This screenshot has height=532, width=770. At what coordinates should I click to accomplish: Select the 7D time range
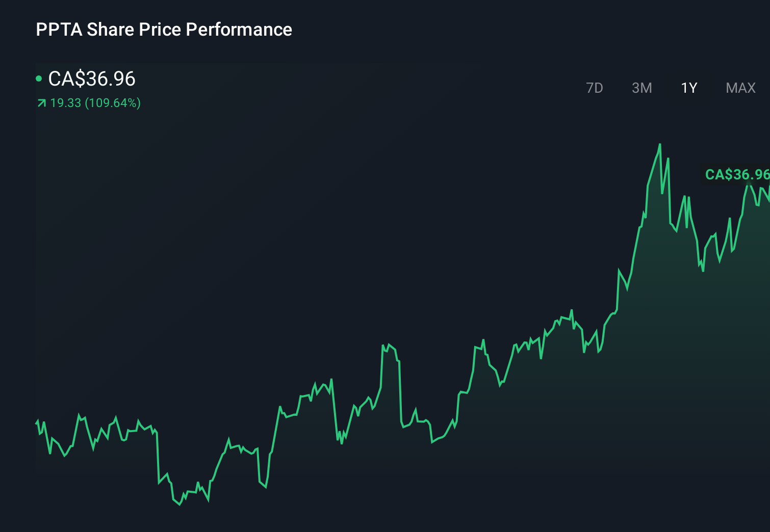(595, 88)
